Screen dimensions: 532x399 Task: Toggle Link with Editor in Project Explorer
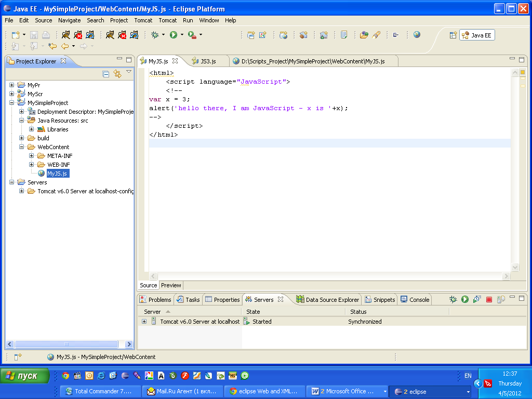pyautogui.click(x=117, y=74)
